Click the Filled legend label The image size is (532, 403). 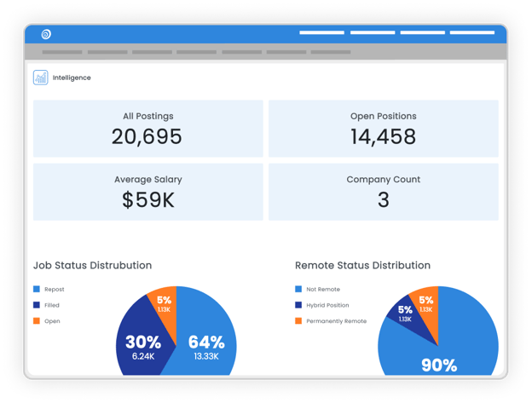[x=52, y=305]
